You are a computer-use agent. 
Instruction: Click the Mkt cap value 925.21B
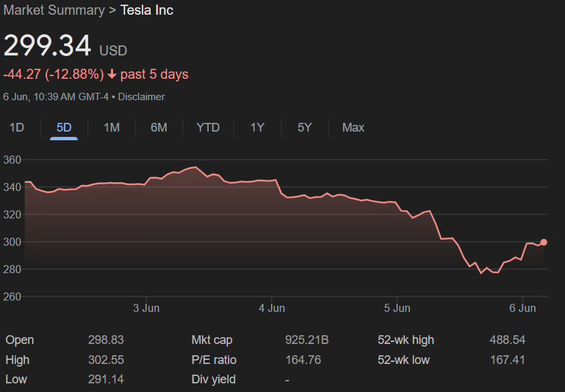tap(307, 340)
